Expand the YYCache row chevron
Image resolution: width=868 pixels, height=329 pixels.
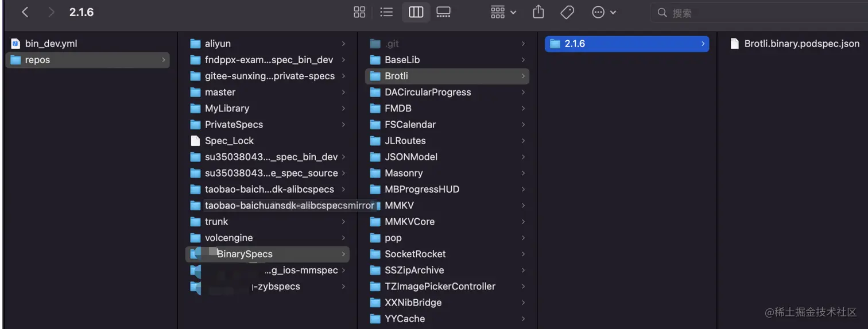click(x=523, y=319)
